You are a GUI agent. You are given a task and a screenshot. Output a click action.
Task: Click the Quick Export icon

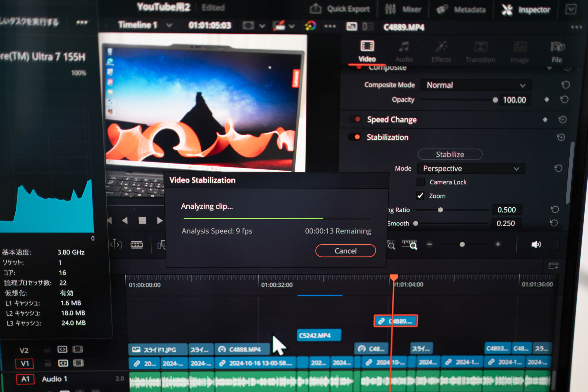pyautogui.click(x=316, y=9)
